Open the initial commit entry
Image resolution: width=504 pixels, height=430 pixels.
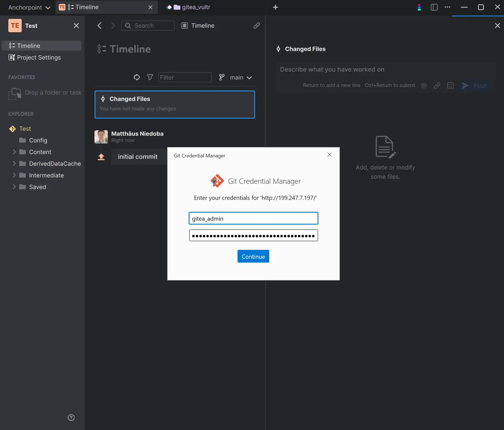(x=139, y=157)
